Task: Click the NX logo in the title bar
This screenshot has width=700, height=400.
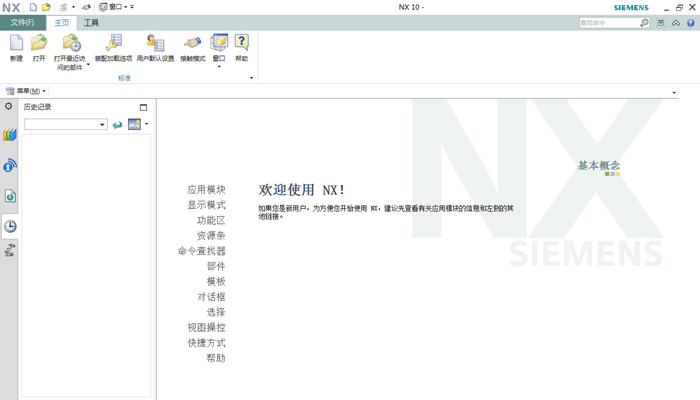Action: point(11,8)
